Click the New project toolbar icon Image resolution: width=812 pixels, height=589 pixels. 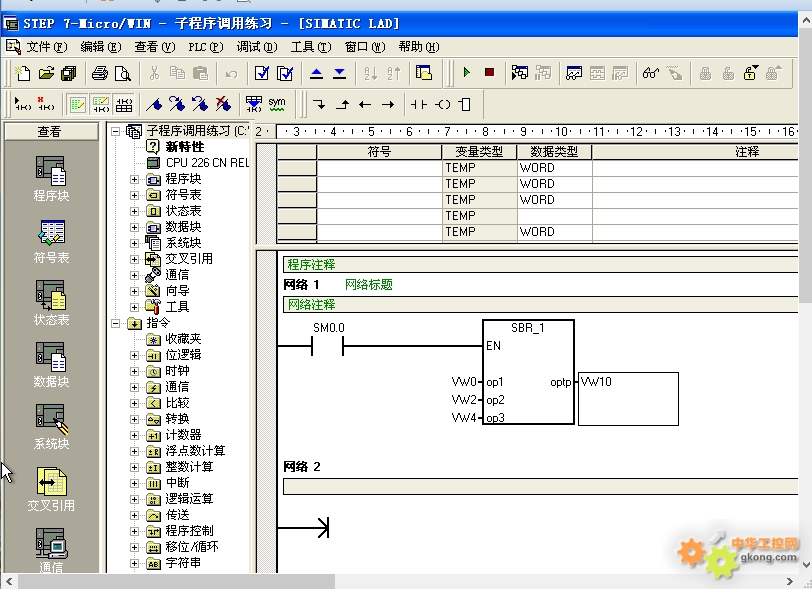click(x=22, y=73)
